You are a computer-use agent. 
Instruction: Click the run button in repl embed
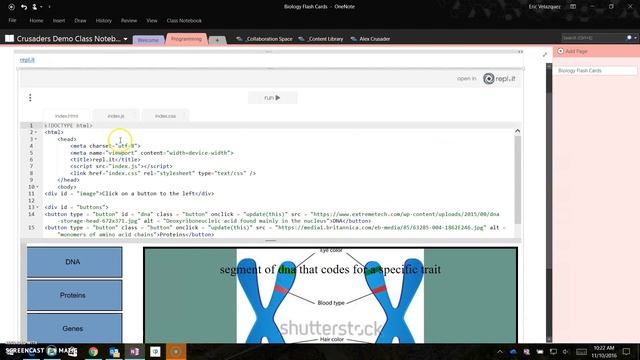click(272, 98)
